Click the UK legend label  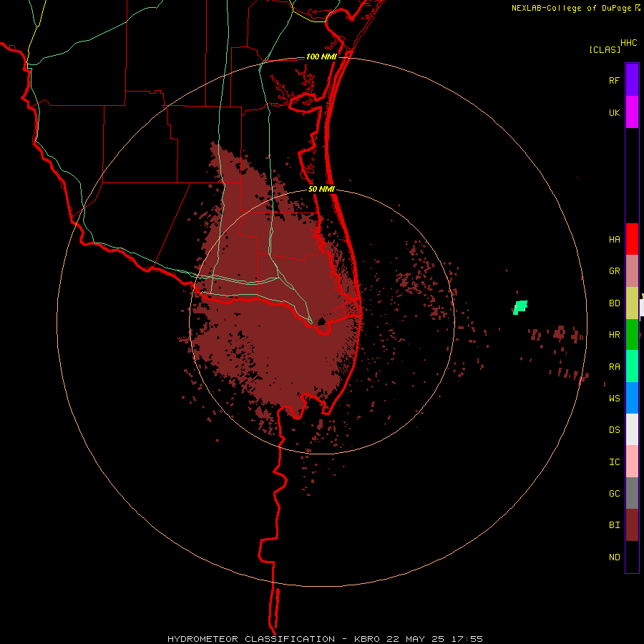tap(614, 113)
